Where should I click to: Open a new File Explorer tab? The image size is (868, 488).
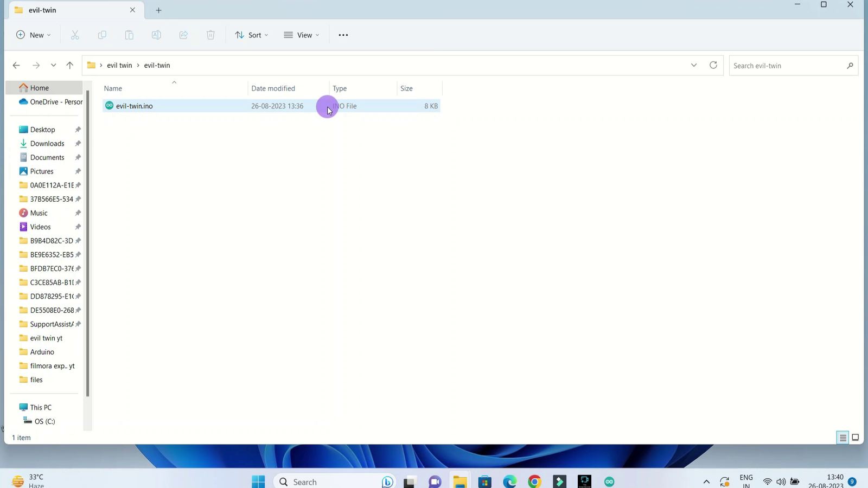158,10
